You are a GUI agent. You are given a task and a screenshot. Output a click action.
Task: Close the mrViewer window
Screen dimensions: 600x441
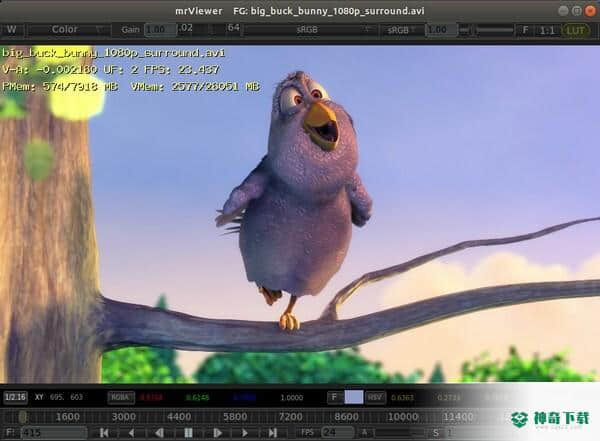590,11
